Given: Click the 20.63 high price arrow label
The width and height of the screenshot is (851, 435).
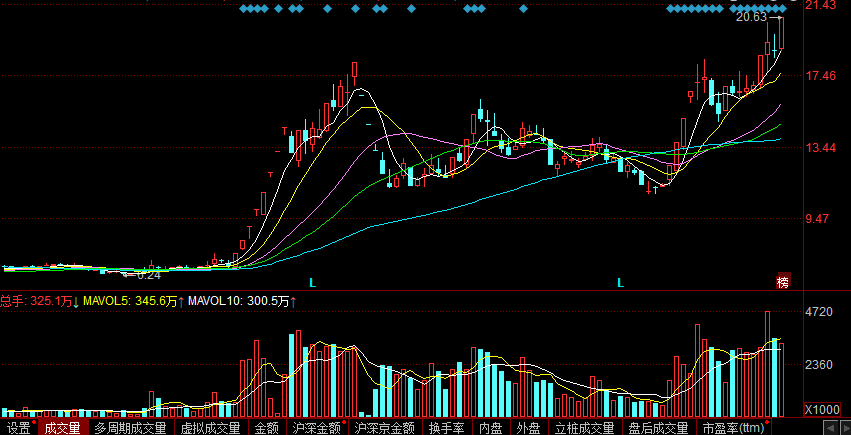Looking at the screenshot, I should (x=759, y=17).
